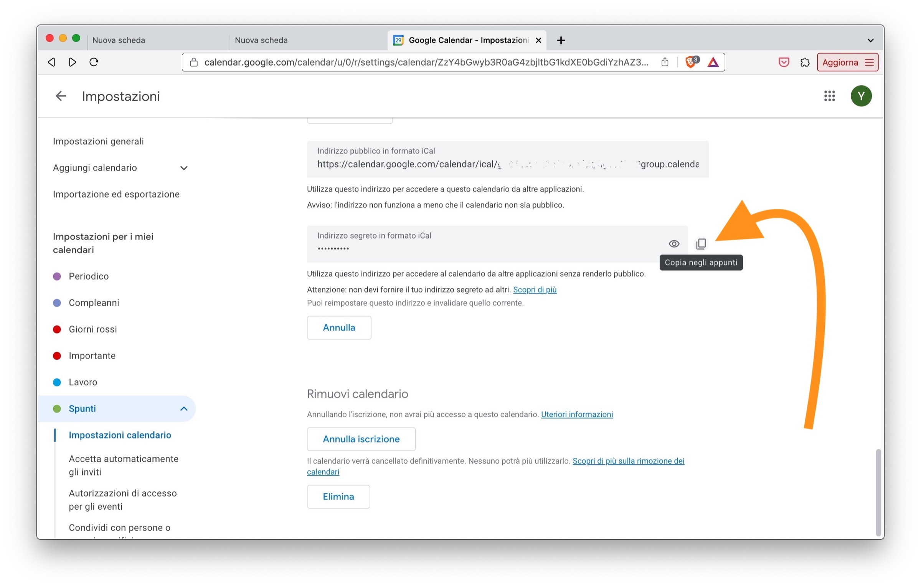Image resolution: width=921 pixels, height=588 pixels.
Task: Click the Annulla iscrizione button
Action: 361,439
